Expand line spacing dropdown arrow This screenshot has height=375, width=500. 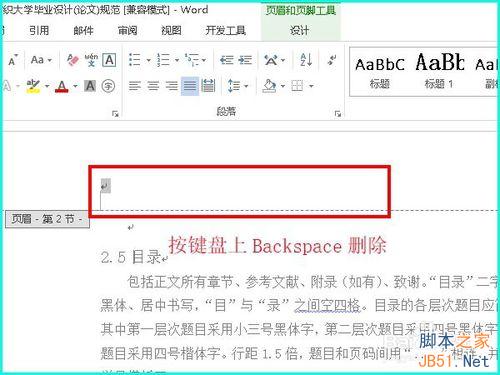pyautogui.click(x=246, y=86)
